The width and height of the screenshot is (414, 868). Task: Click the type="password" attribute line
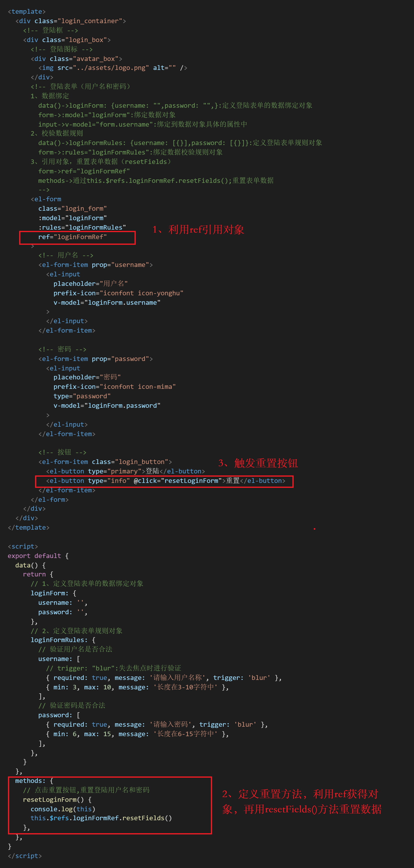(x=82, y=396)
